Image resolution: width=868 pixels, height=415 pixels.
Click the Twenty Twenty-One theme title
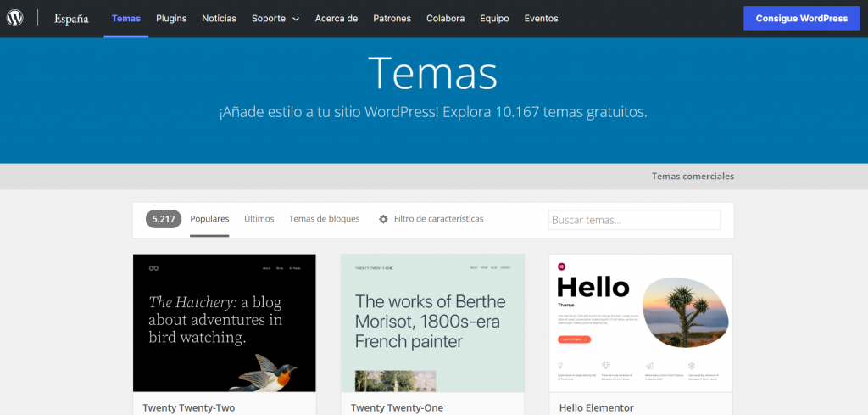397,408
